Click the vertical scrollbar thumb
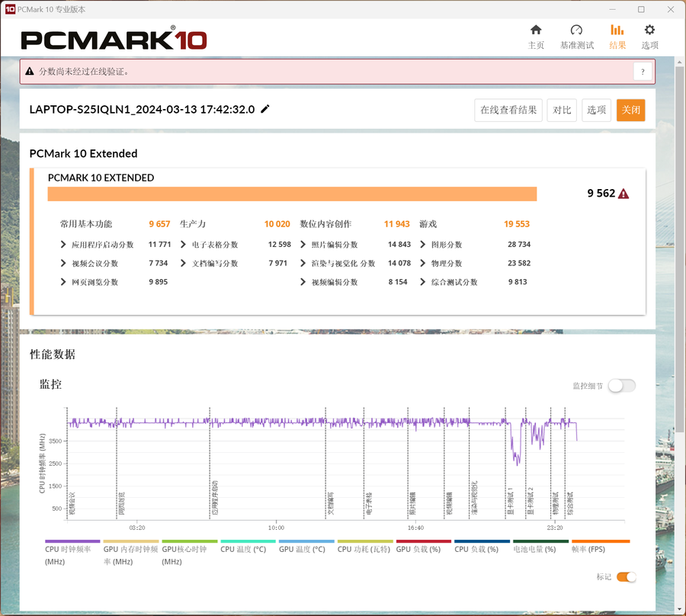The width and height of the screenshot is (686, 616). click(x=679, y=249)
